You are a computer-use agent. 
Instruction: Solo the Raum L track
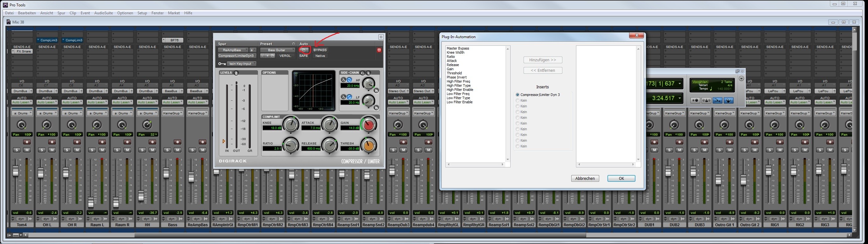point(92,150)
